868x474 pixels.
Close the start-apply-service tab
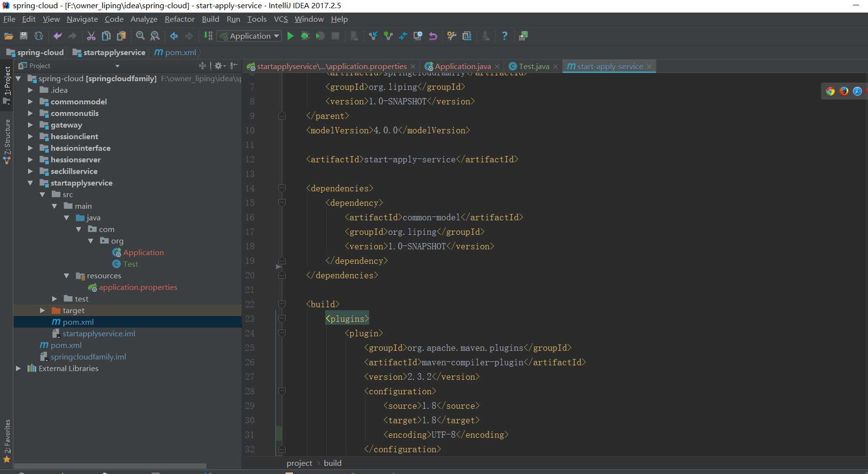(x=649, y=66)
